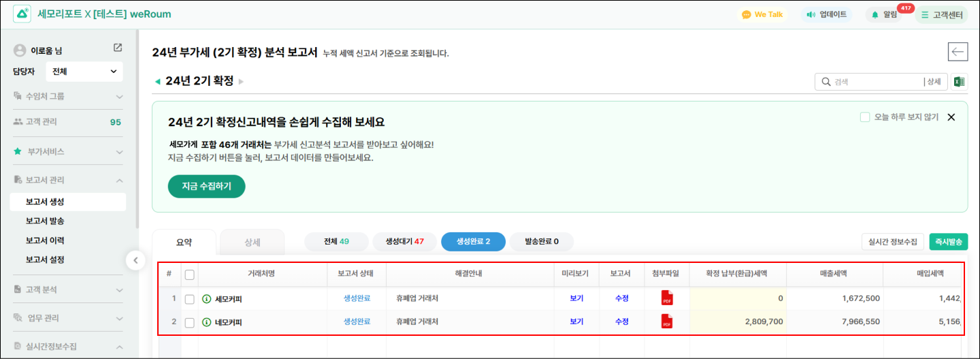Click the back arrow icon at top right
The height and width of the screenshot is (359, 980).
coord(958,52)
